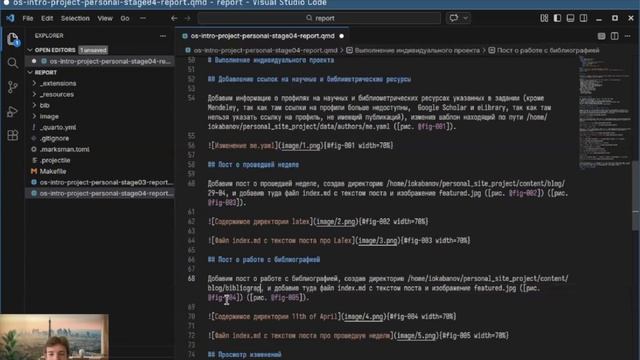The height and width of the screenshot is (360, 640).
Task: Open Run and Debug view
Action: coord(13,111)
